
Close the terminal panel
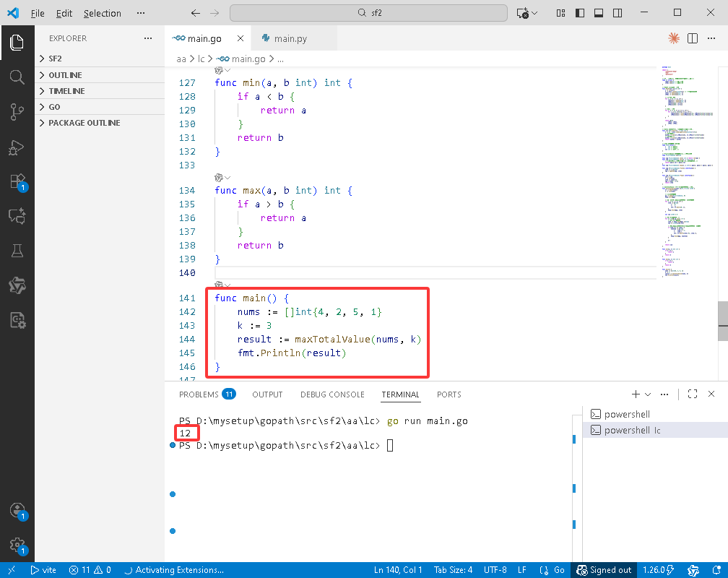(x=711, y=394)
